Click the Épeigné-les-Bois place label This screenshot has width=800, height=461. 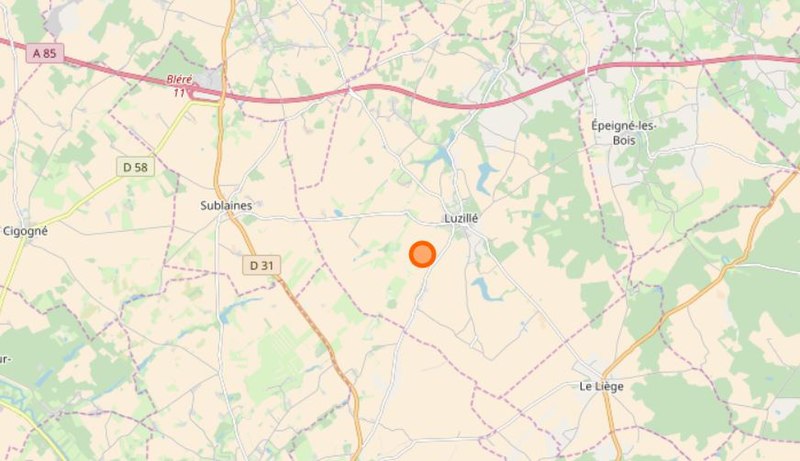(623, 132)
